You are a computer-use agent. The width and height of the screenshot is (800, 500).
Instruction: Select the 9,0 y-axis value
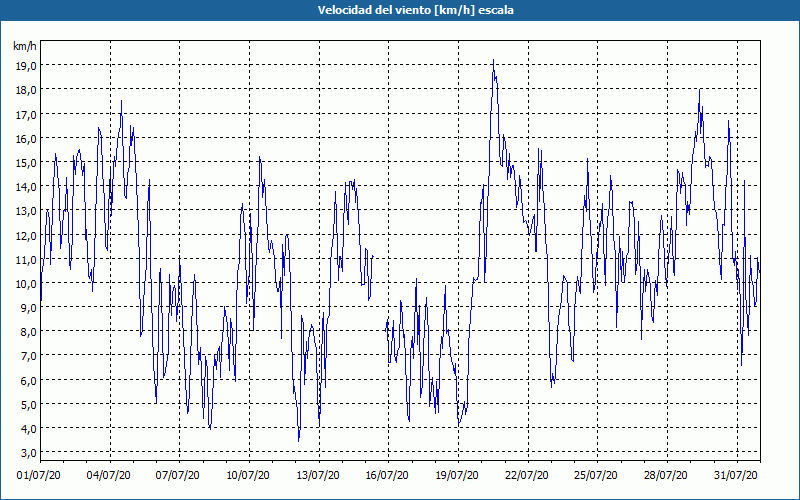click(29, 308)
